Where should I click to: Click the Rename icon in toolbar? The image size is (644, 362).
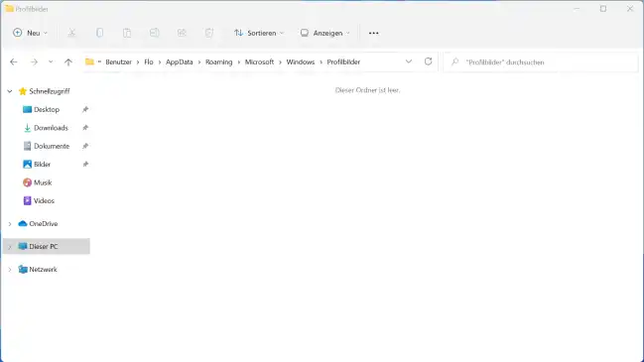pos(155,33)
